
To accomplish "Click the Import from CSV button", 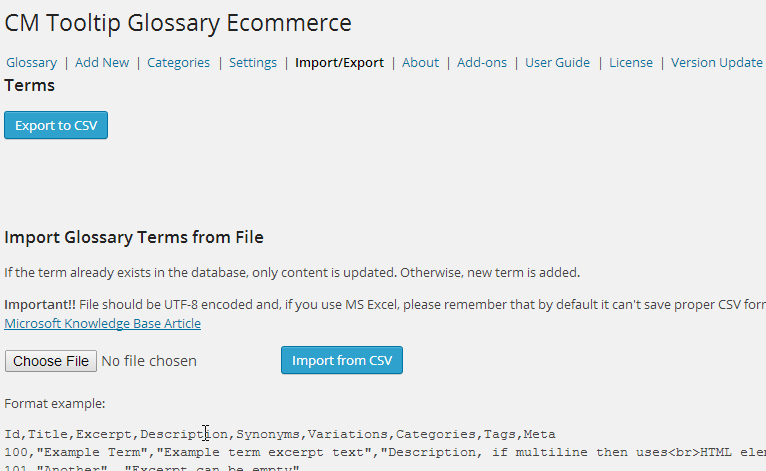I will coord(342,360).
